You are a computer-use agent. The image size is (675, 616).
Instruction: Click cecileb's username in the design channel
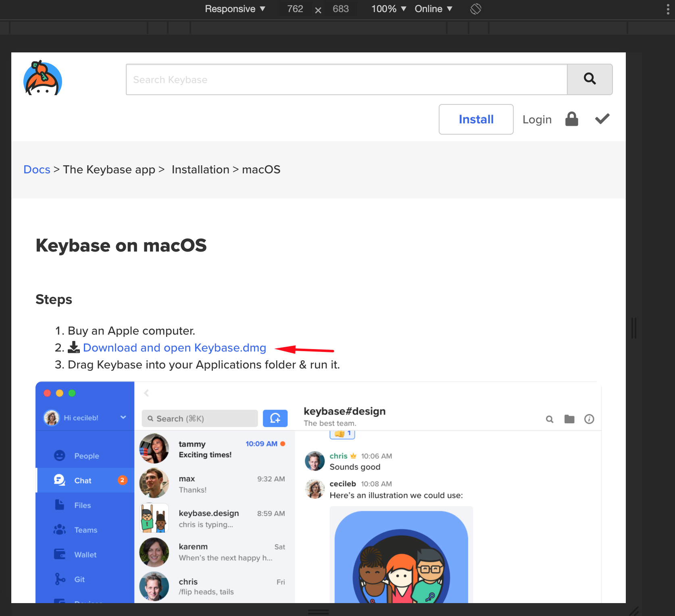click(x=343, y=484)
